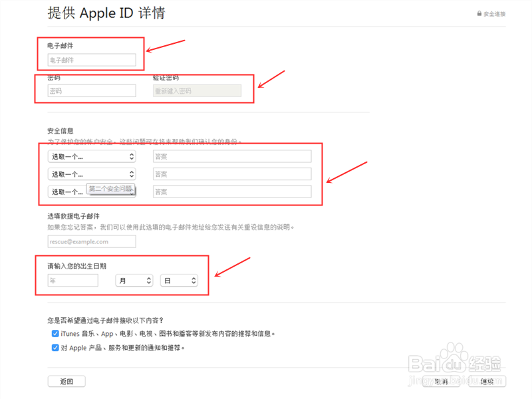Click the 返回 back button

[66, 381]
